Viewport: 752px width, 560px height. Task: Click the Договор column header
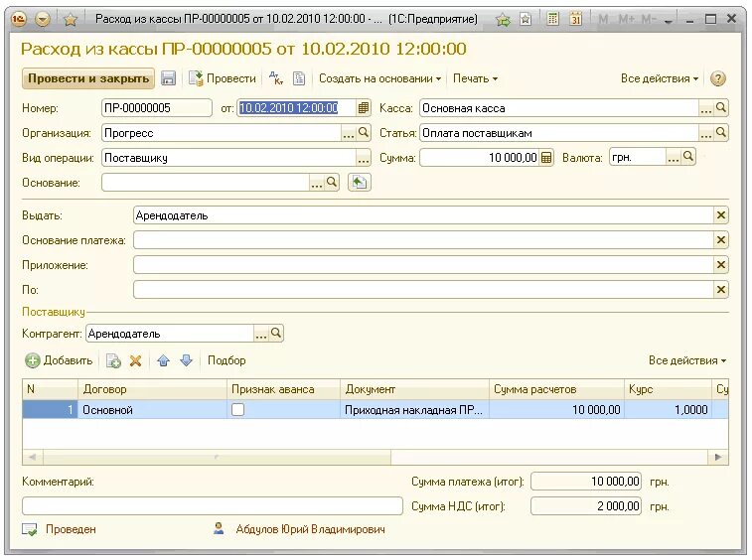point(152,389)
